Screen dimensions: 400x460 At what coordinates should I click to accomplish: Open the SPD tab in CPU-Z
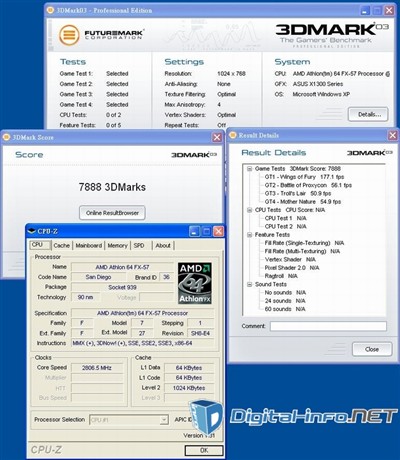139,245
